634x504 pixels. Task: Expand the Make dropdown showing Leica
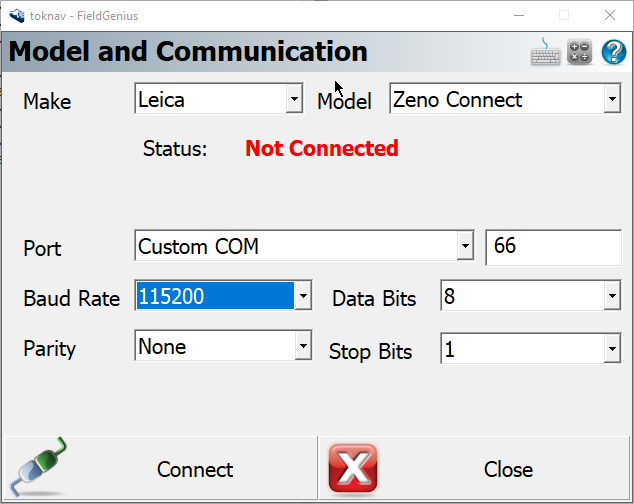tap(294, 99)
